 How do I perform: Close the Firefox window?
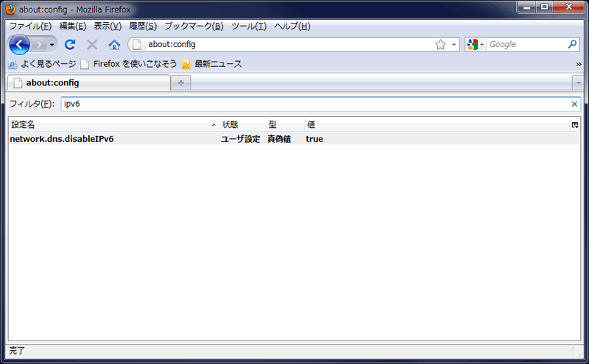click(568, 7)
